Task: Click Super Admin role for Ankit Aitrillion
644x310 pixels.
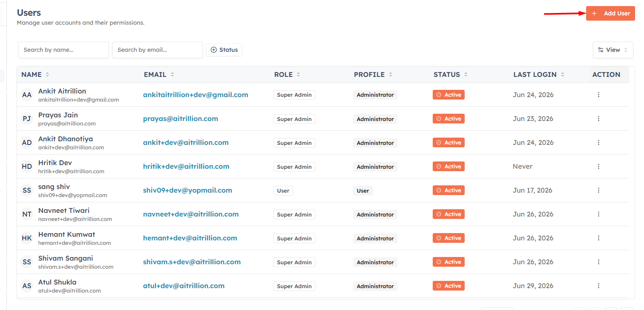Action: coord(294,95)
